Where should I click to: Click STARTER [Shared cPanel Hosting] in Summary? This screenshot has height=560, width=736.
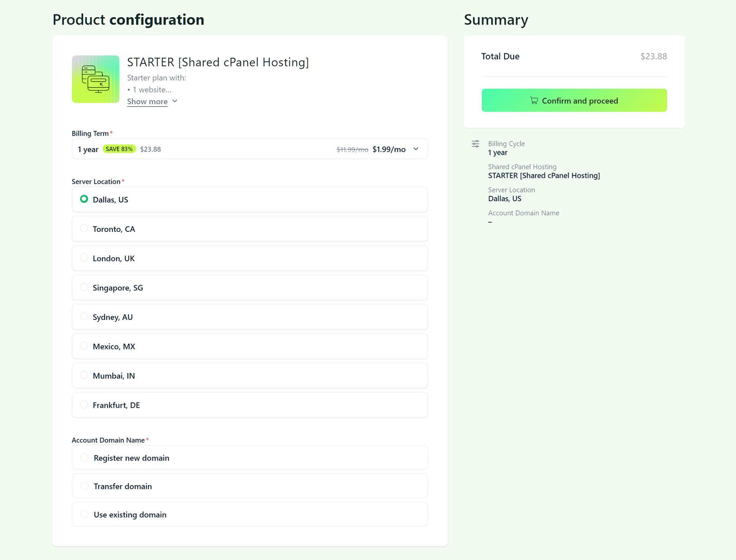[x=544, y=175]
